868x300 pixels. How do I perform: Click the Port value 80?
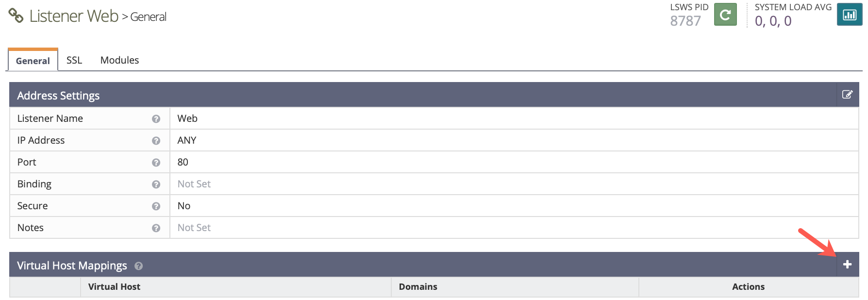coord(183,162)
